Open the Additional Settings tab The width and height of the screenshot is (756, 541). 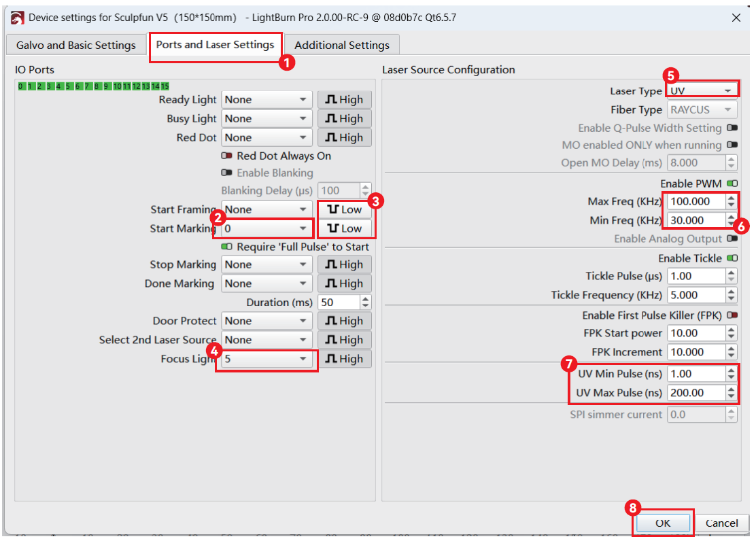coord(341,46)
